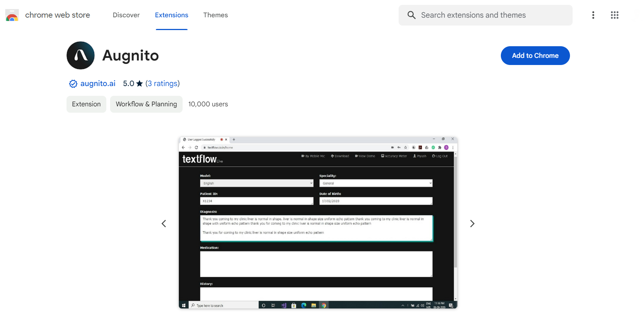Click the Augnito heading text

[x=130, y=56]
